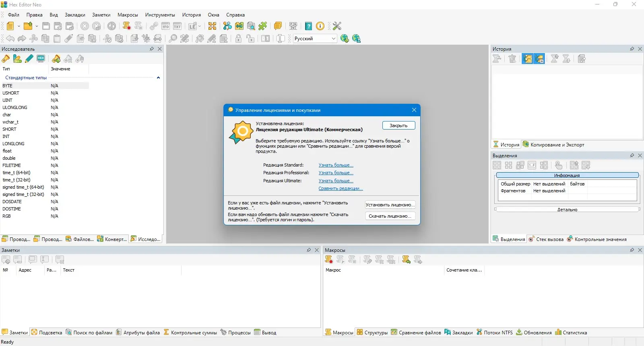Click the Save floppy disk icon

pyautogui.click(x=46, y=26)
